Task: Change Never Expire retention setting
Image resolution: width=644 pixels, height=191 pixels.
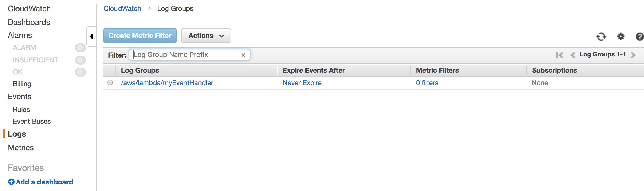Action: 302,82
